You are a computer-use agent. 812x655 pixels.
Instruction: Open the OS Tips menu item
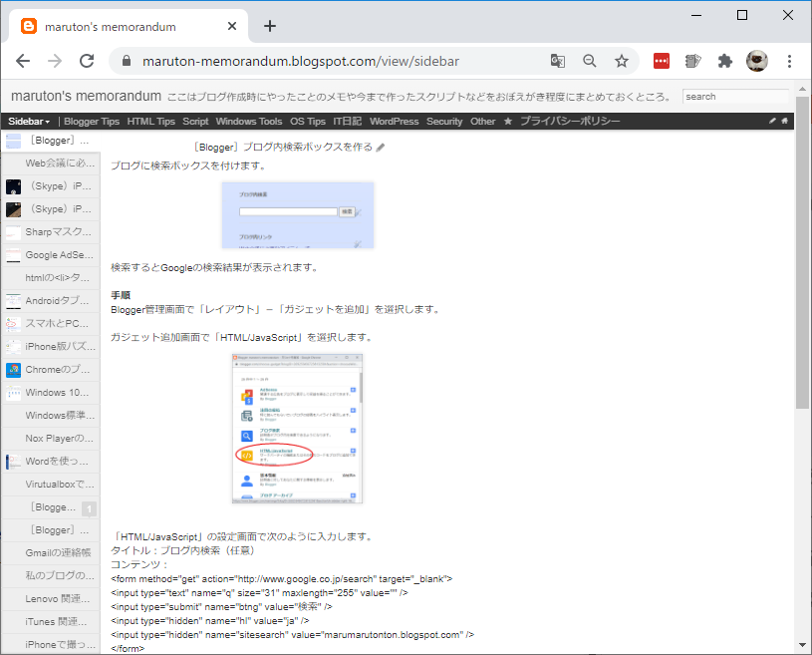point(308,122)
